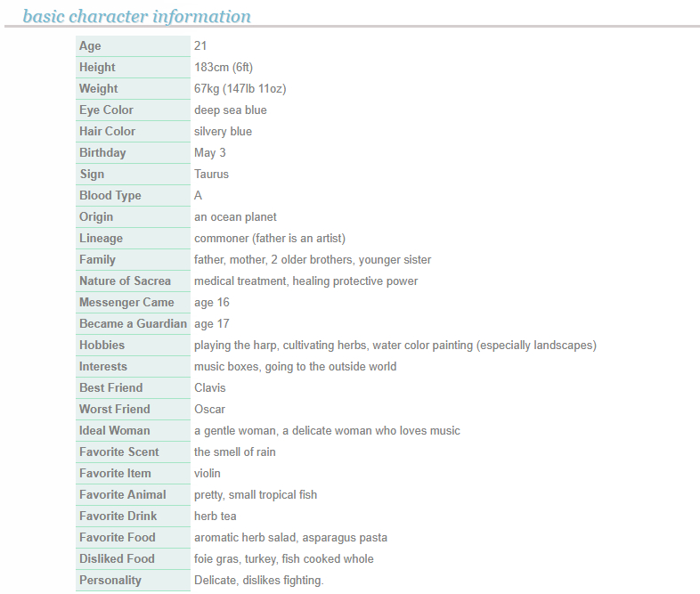Click the Nature of Sacrea label
700x594 pixels.
tap(125, 281)
